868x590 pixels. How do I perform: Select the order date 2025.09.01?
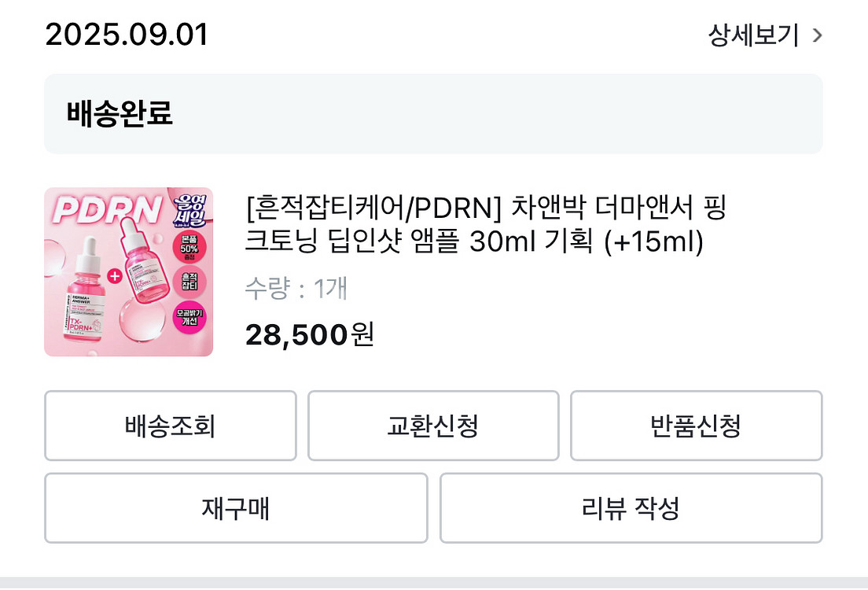click(127, 35)
